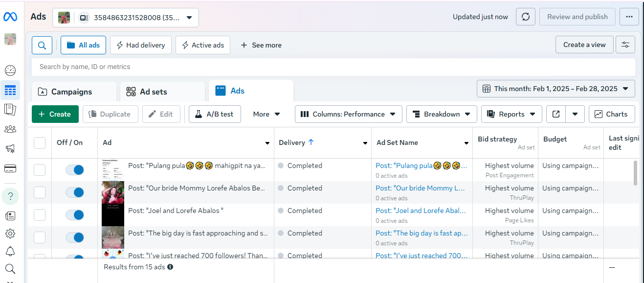Switch to the Campaigns tab
This screenshot has width=644, height=283.
[x=71, y=92]
